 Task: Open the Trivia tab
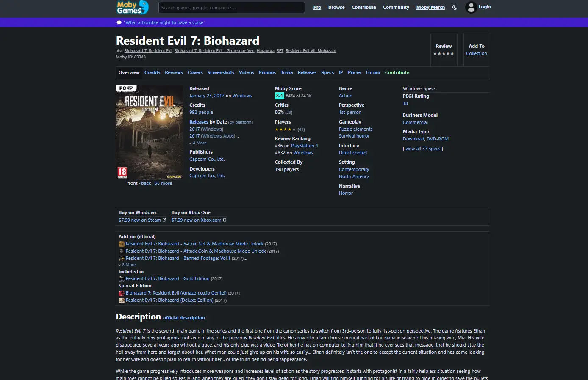pyautogui.click(x=287, y=72)
